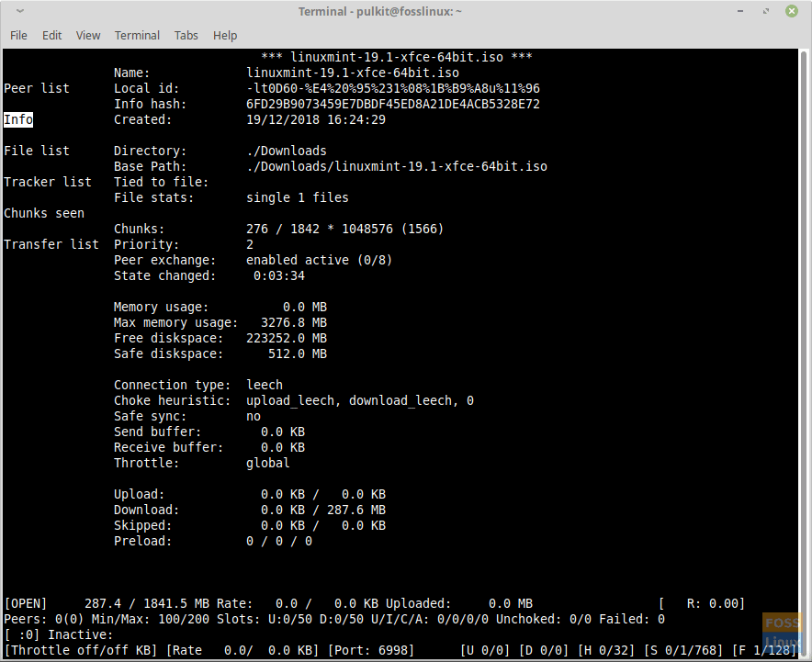
Task: Click [S 0/1/768] status entry
Action: pyautogui.click(x=683, y=651)
